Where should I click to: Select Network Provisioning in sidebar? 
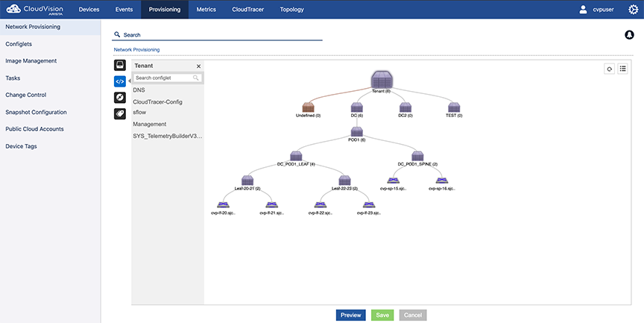50,27
